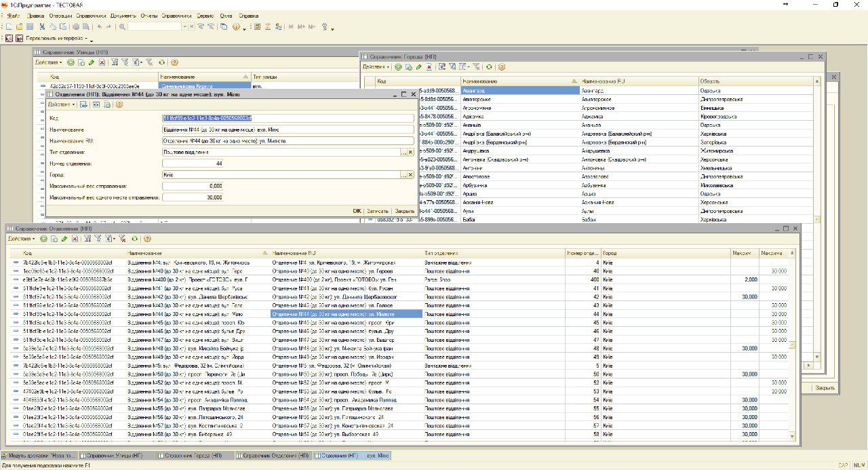Refresh the list in Справочник Улицы window
Screen dimensions: 868x470
162,62
